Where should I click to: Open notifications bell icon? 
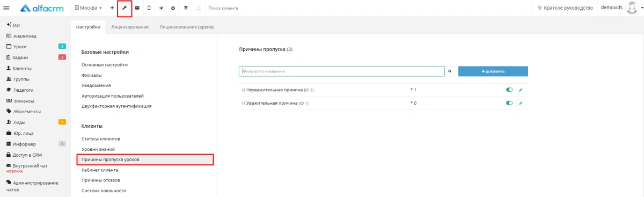(199, 8)
